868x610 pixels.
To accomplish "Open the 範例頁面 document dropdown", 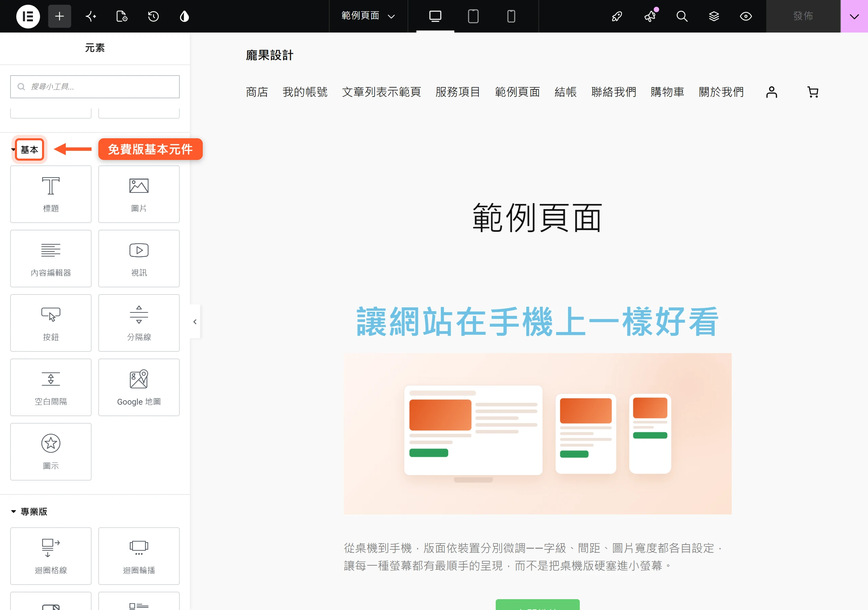I will point(368,16).
